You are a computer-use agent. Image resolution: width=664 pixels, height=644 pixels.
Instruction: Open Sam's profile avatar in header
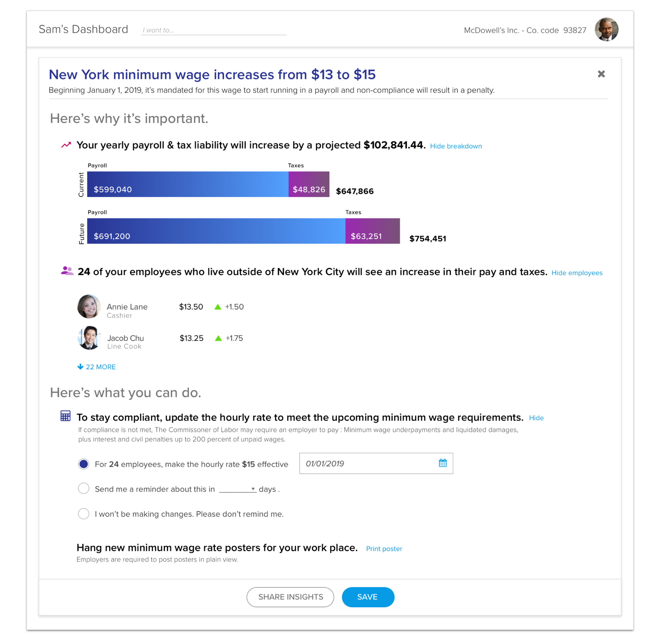pyautogui.click(x=606, y=29)
